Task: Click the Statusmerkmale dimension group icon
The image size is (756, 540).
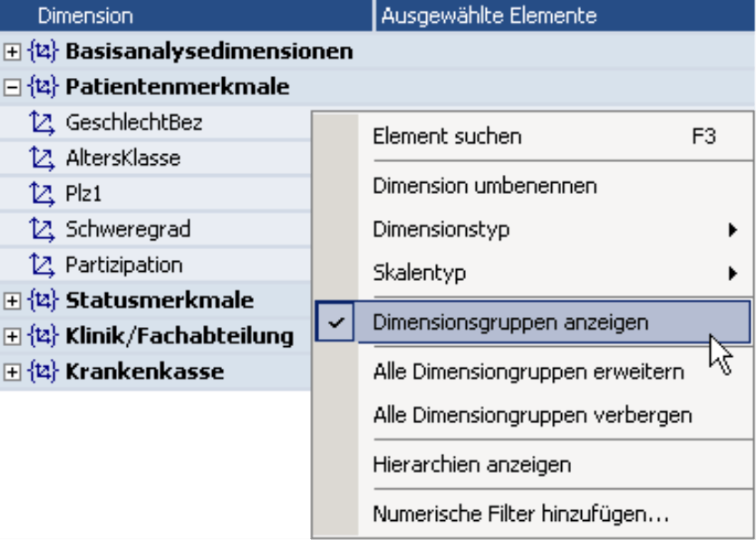Action: tap(43, 301)
